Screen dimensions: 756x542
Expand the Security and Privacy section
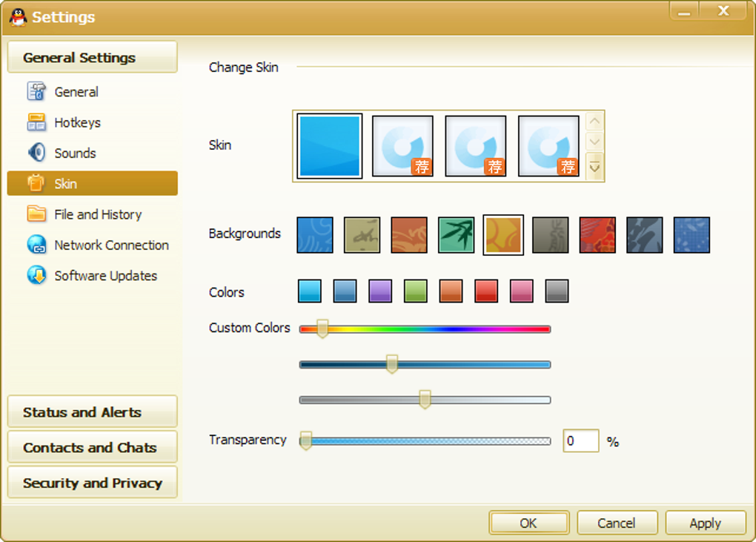click(x=92, y=482)
